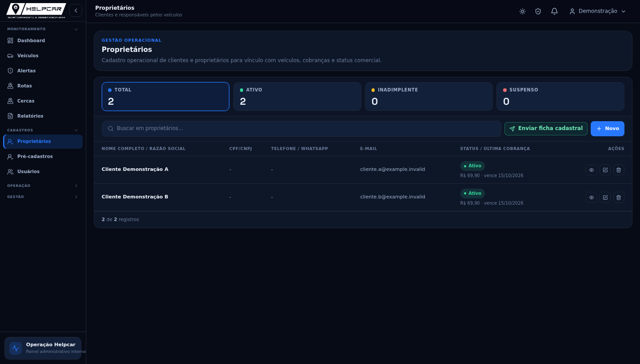Open Alertas in the sidebar
This screenshot has width=640, height=364.
[43, 71]
